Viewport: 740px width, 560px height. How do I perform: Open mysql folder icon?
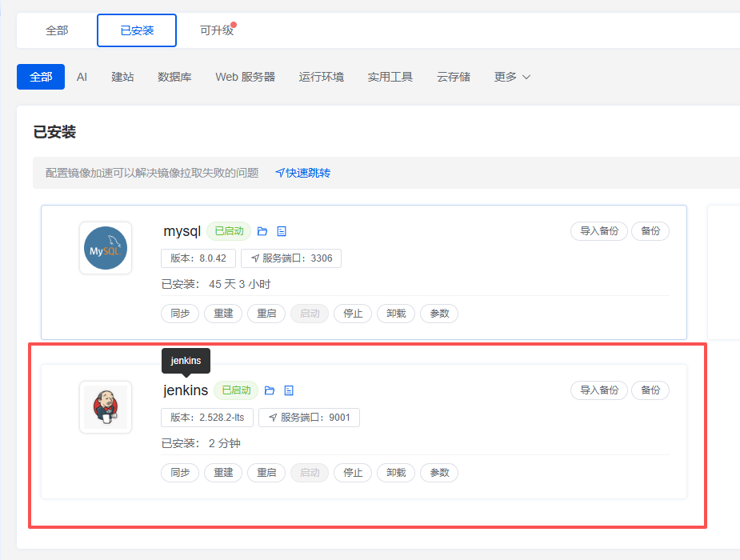click(262, 231)
